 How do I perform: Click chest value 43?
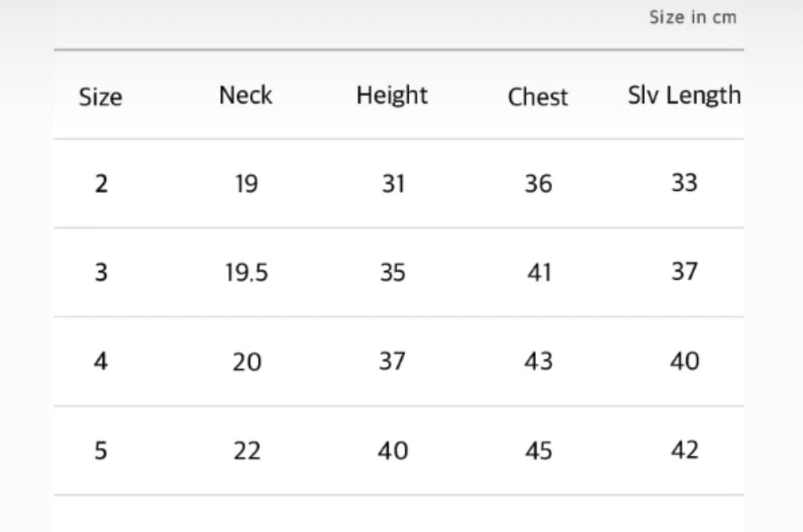point(538,362)
